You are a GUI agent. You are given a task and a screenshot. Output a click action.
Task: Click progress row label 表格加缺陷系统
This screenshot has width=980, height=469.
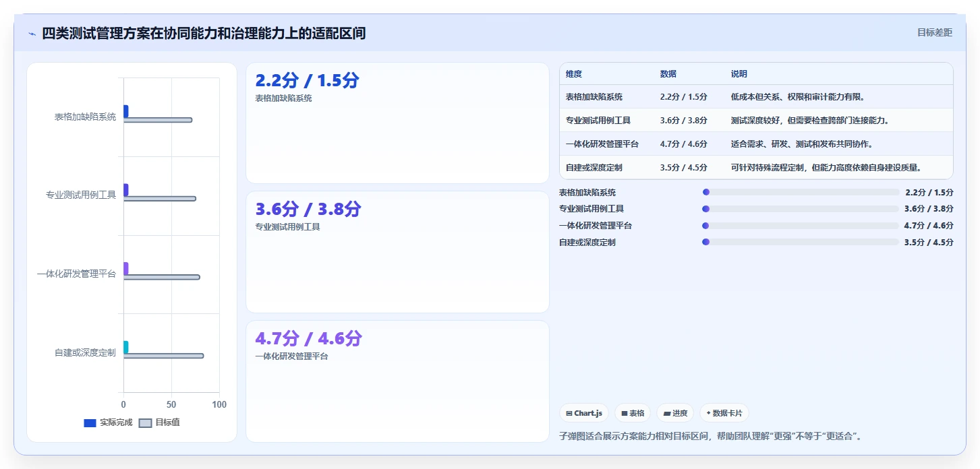587,193
